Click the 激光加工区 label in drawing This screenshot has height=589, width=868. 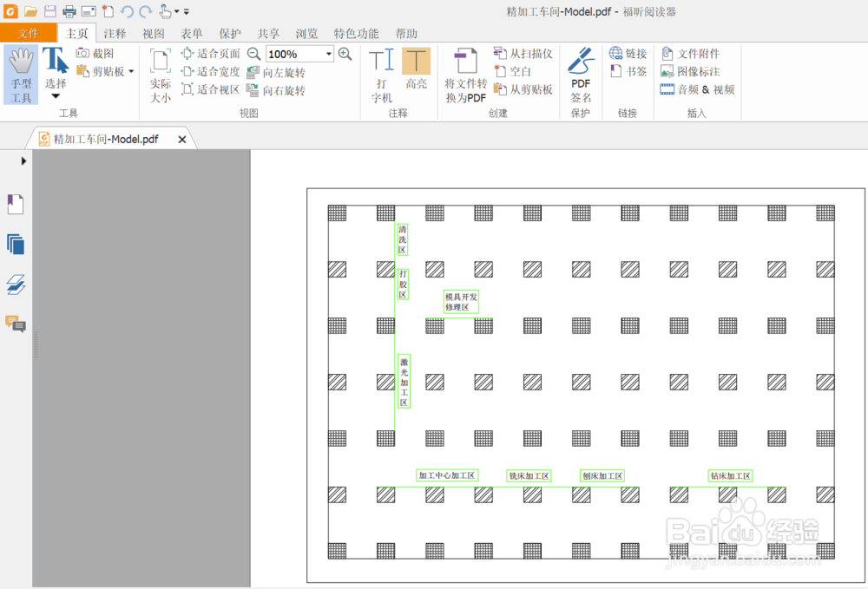404,383
